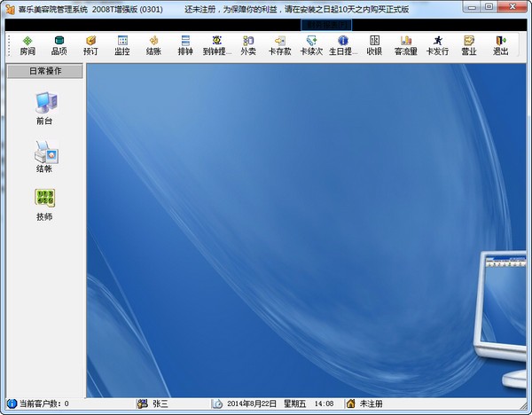Open 前台 (Front desk) in the sidebar
The image size is (532, 415).
44,109
